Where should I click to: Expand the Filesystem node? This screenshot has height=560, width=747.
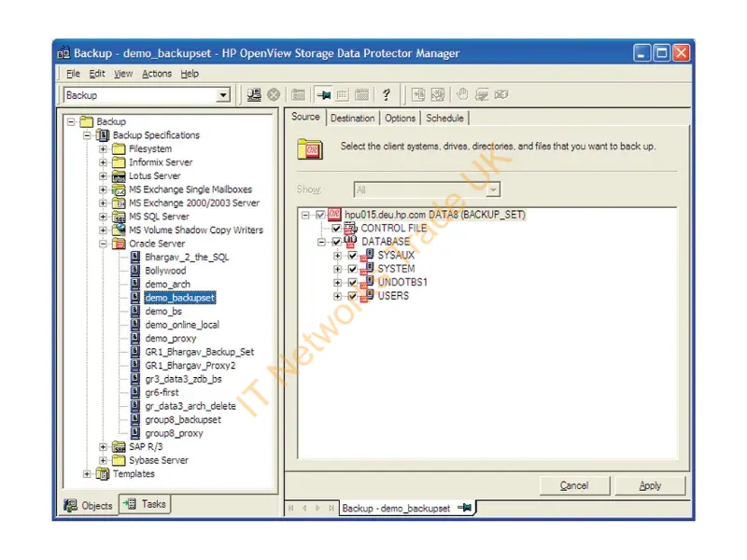tap(103, 149)
